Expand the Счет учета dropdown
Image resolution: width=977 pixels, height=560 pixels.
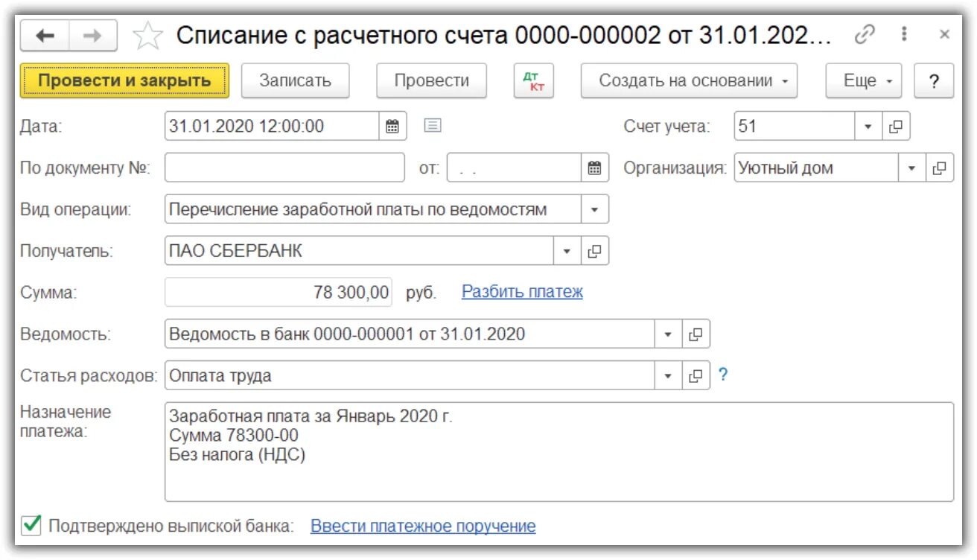coord(868,127)
